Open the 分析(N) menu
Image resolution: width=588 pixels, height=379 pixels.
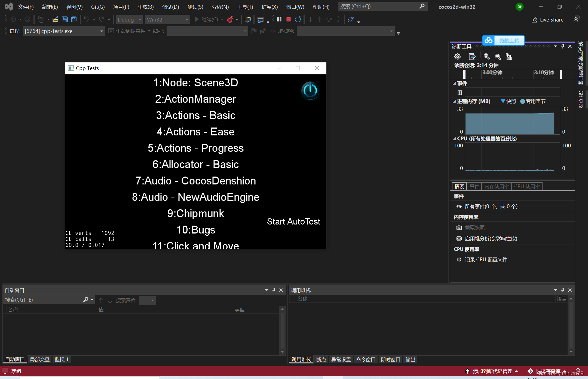tap(220, 6)
